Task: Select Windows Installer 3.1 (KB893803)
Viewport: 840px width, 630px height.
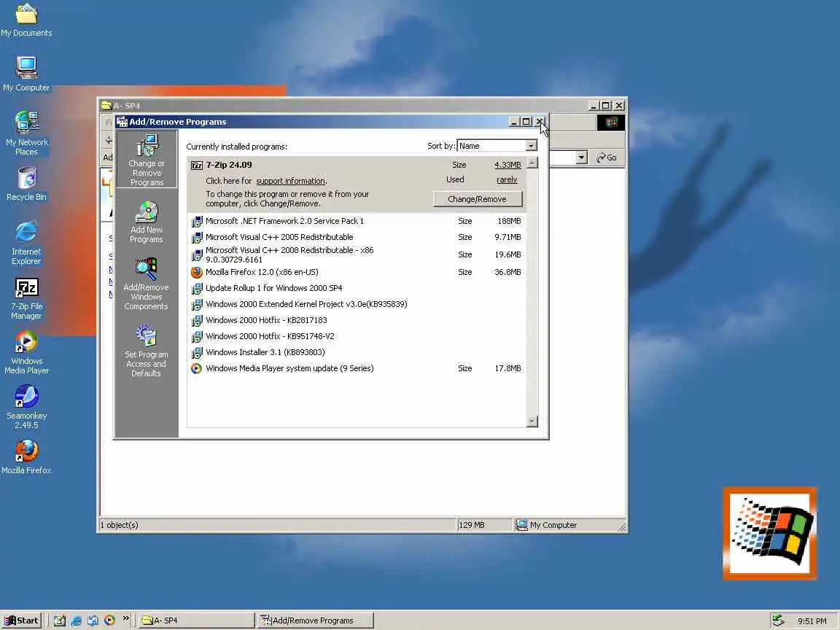Action: pos(357,352)
